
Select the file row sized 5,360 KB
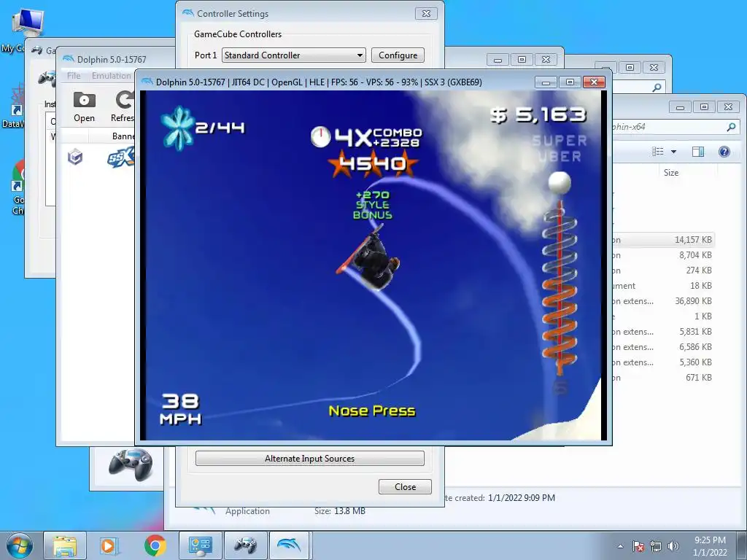pos(663,362)
